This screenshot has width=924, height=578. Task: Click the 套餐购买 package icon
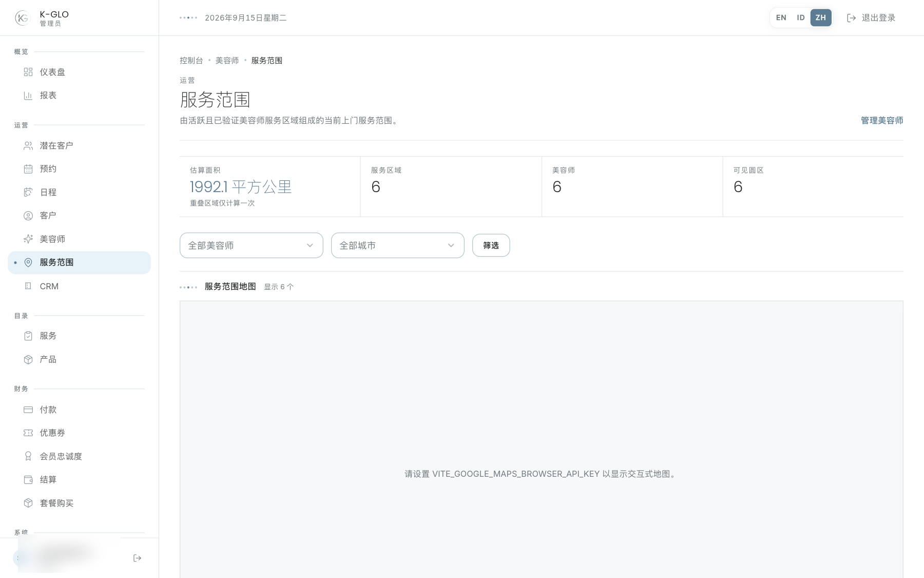28,503
